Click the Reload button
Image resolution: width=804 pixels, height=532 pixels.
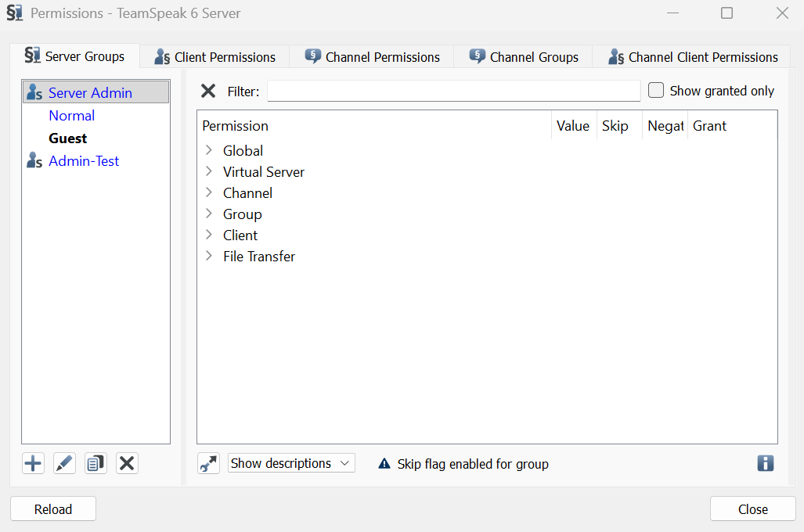click(x=53, y=509)
